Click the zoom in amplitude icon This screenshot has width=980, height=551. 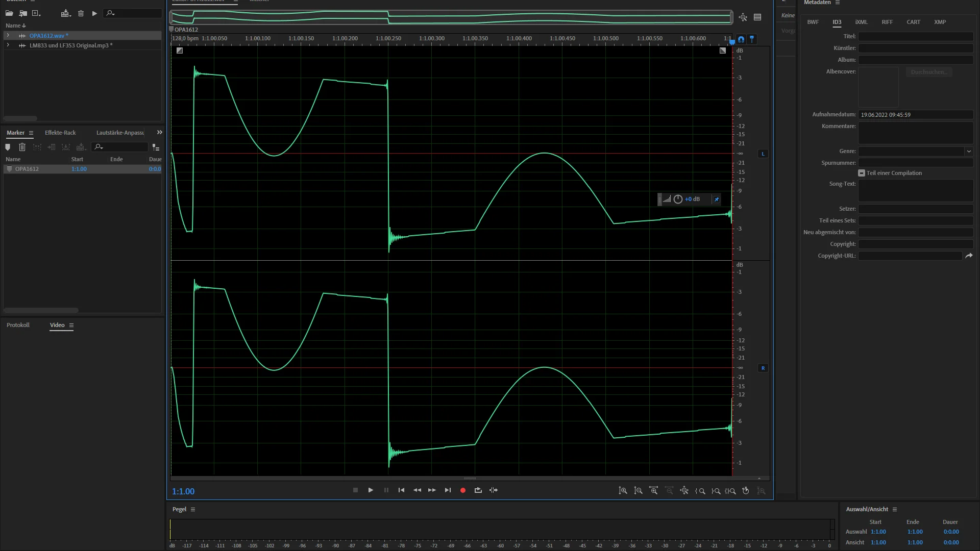pos(623,491)
